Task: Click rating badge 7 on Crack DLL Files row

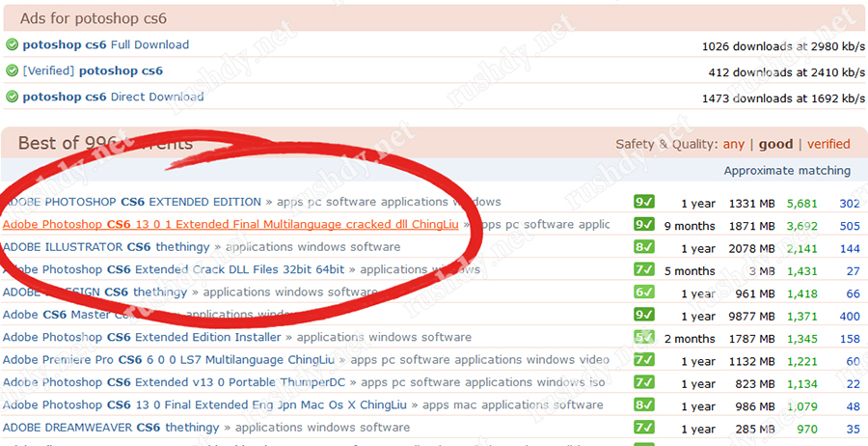Action: pos(644,269)
